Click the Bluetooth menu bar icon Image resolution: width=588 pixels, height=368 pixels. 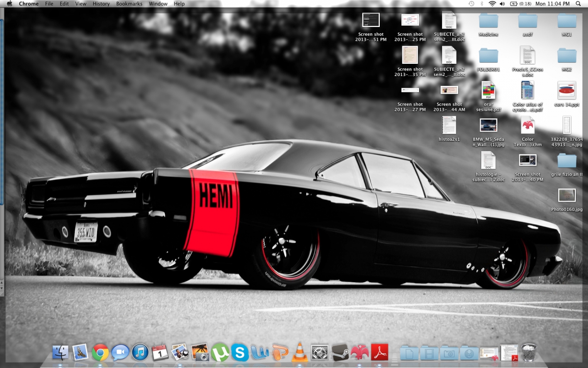pos(482,3)
